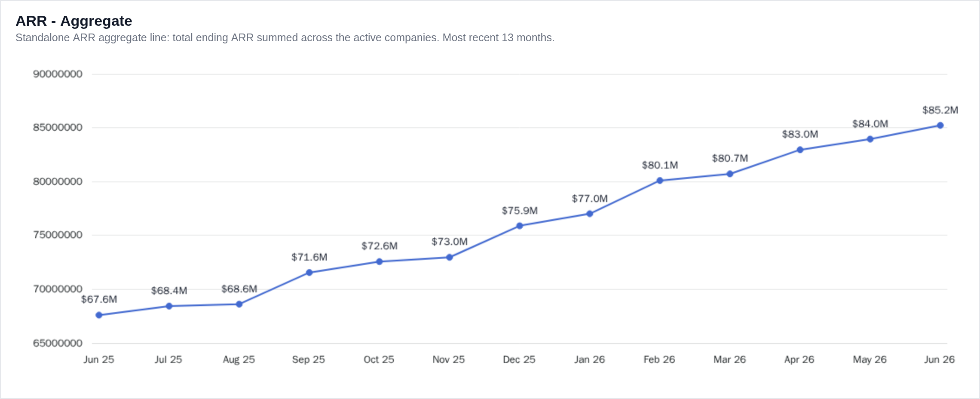Select the "Mar 26" x-axis month label
The height and width of the screenshot is (399, 980).
pyautogui.click(x=729, y=359)
